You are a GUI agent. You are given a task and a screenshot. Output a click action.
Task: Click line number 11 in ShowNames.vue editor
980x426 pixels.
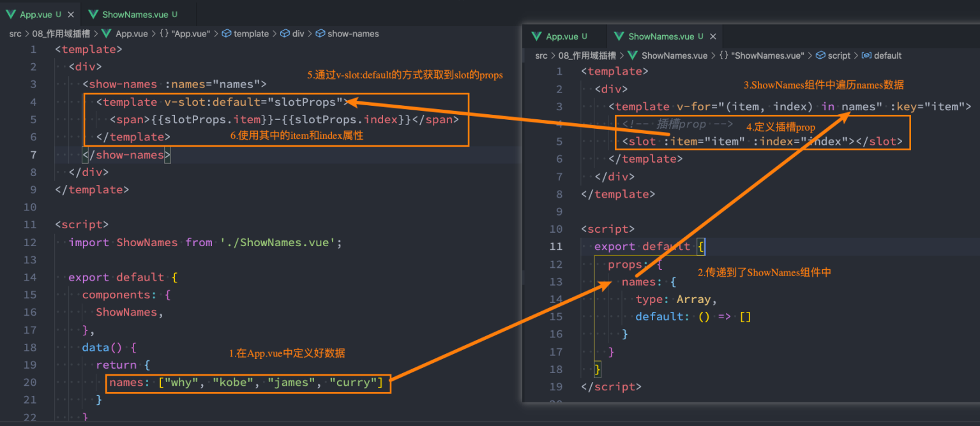pos(556,246)
